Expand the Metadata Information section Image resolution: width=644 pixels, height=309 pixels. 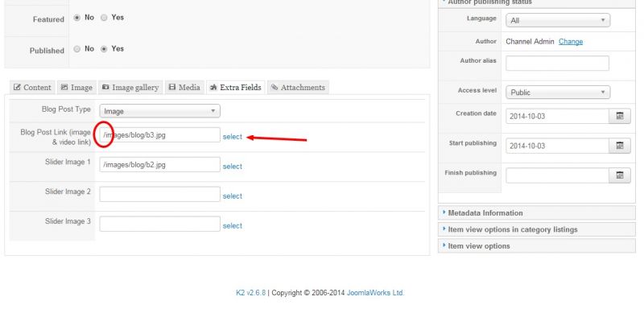coord(537,213)
